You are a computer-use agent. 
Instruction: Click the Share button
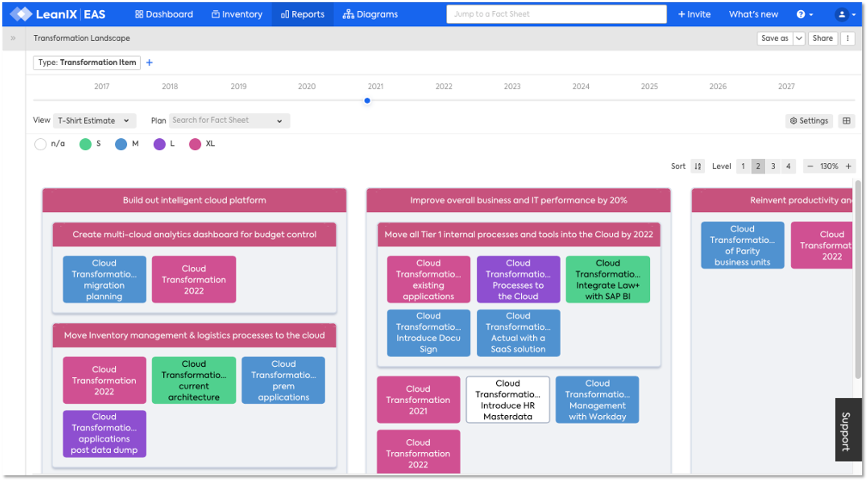[x=822, y=38]
